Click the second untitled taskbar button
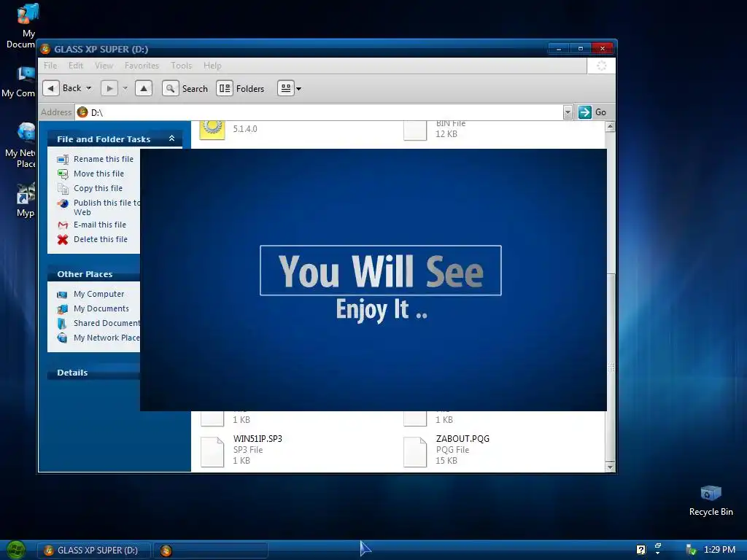747x560 pixels. [x=211, y=551]
